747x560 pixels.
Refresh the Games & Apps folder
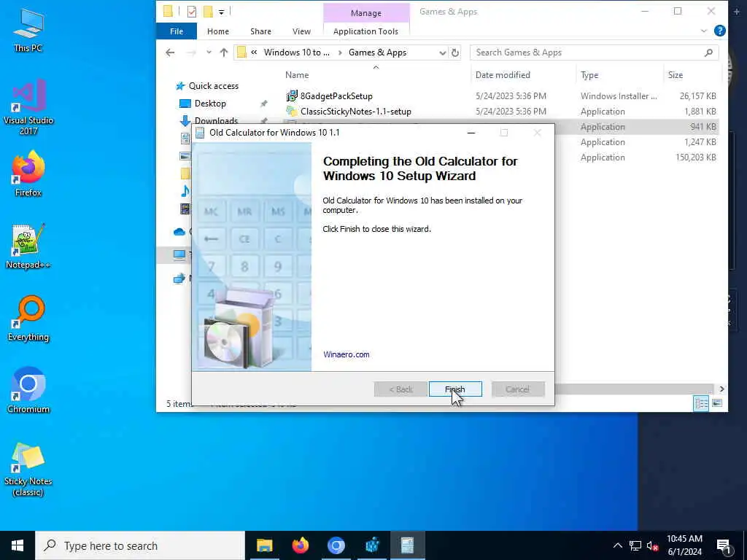(455, 52)
